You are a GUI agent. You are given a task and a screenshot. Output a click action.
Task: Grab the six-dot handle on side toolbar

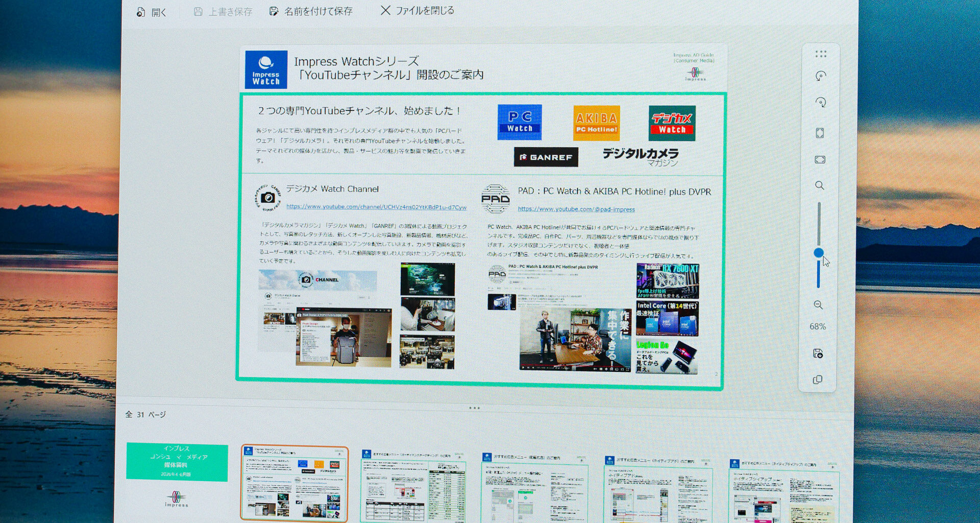coord(821,54)
